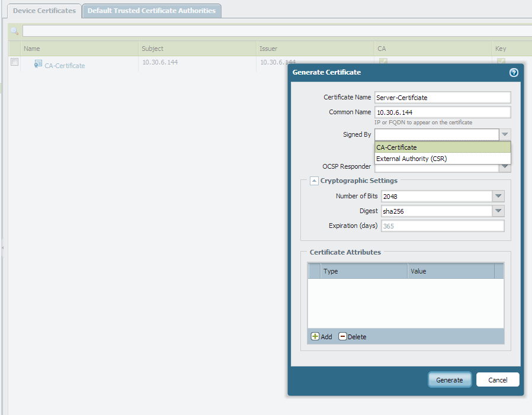Cancel the Generate Certificate dialog

tap(498, 379)
